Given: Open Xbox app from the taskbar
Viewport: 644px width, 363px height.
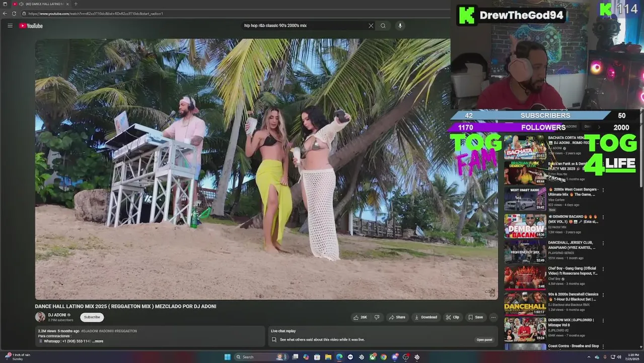Looking at the screenshot, I should click(x=373, y=357).
